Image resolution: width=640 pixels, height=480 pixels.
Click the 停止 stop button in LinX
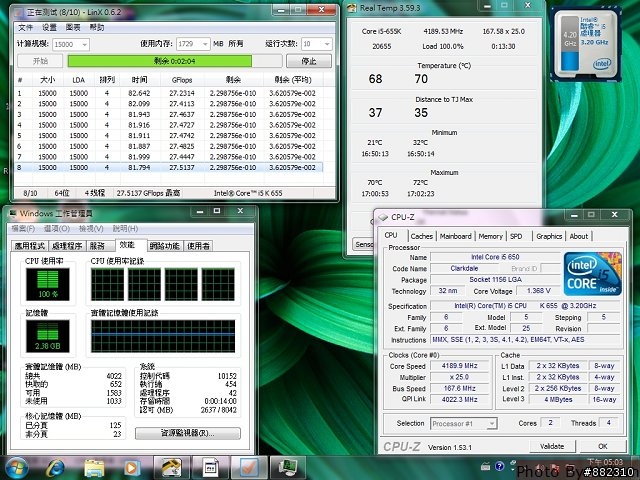click(x=309, y=61)
